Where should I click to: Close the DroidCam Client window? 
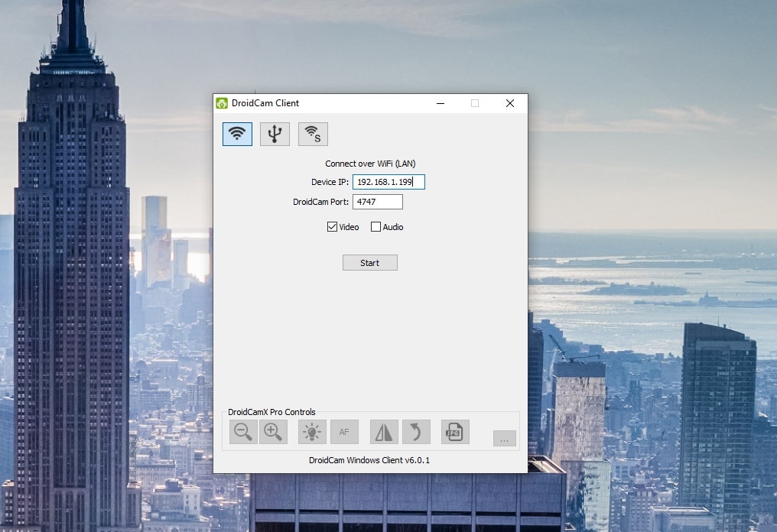pos(510,103)
